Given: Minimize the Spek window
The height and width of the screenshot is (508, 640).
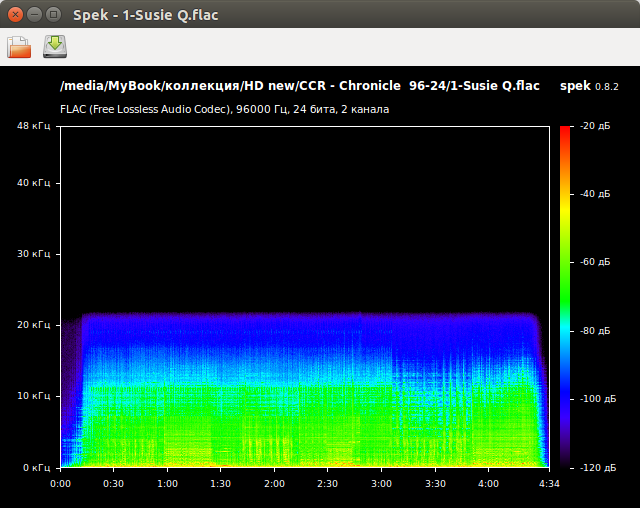Looking at the screenshot, I should pos(34,15).
